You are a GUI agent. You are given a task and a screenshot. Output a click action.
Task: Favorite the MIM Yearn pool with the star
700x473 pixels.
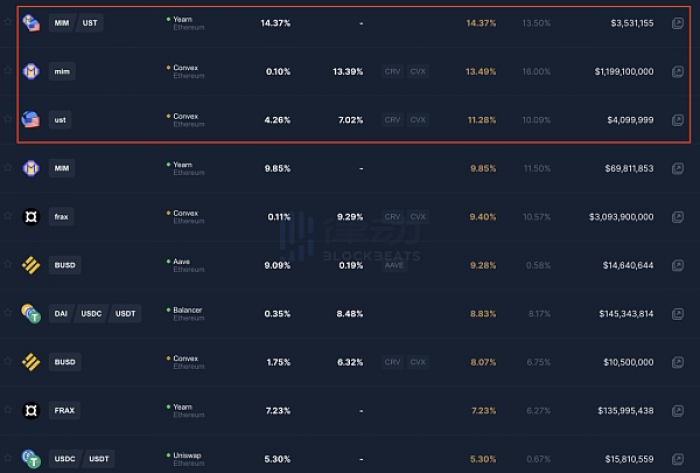(x=8, y=167)
